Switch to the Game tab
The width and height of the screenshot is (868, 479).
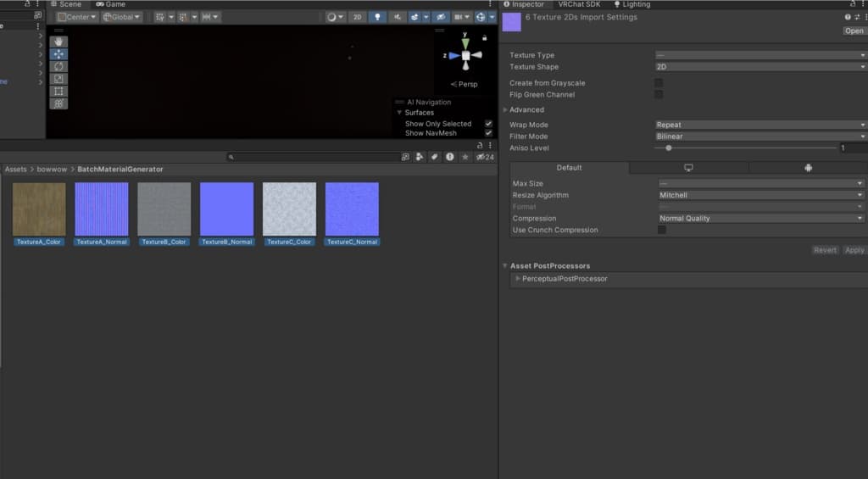[110, 4]
